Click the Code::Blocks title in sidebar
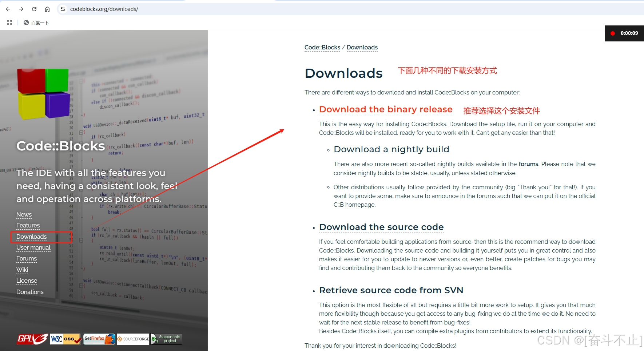 pos(61,146)
